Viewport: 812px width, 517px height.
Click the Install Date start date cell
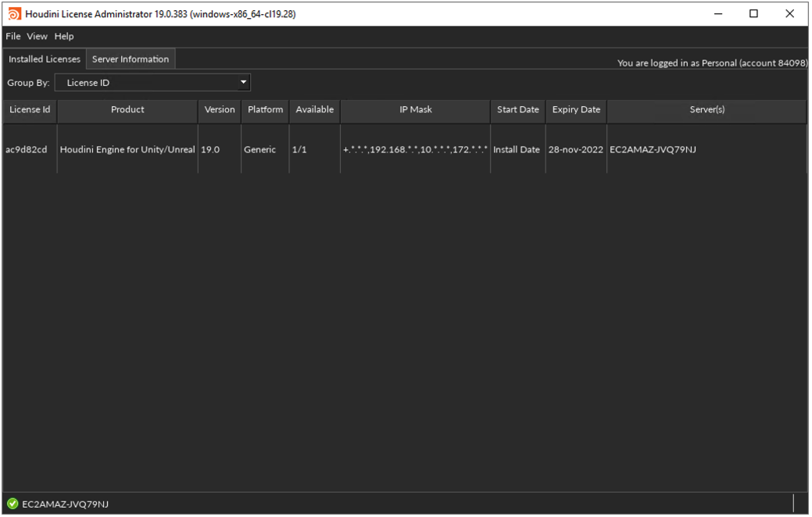click(517, 150)
